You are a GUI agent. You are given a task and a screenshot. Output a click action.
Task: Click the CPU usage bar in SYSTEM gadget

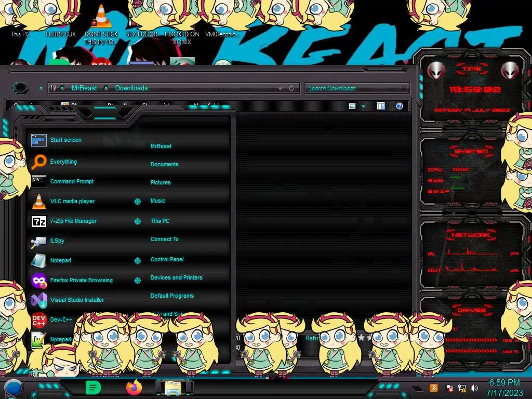point(461,169)
